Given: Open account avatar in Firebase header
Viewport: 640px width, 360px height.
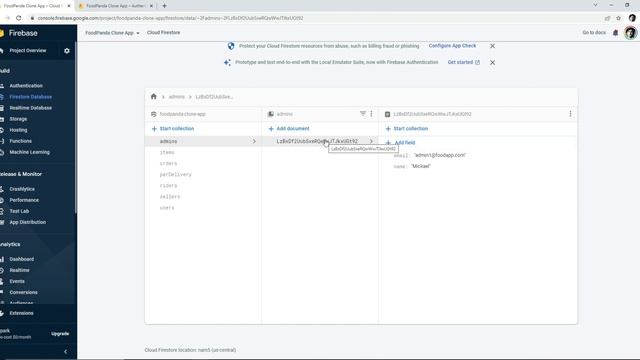Looking at the screenshot, I should click(630, 33).
